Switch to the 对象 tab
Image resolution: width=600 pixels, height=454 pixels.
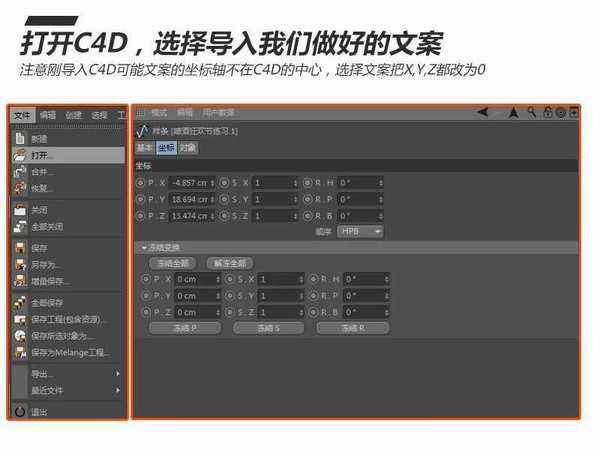(x=188, y=147)
